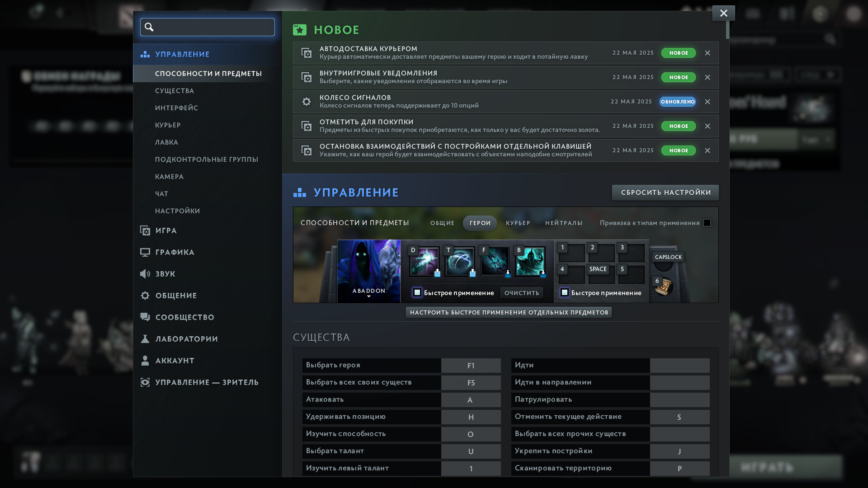Click the scroll item slot 6
This screenshot has height=488, width=868.
pyautogui.click(x=663, y=286)
